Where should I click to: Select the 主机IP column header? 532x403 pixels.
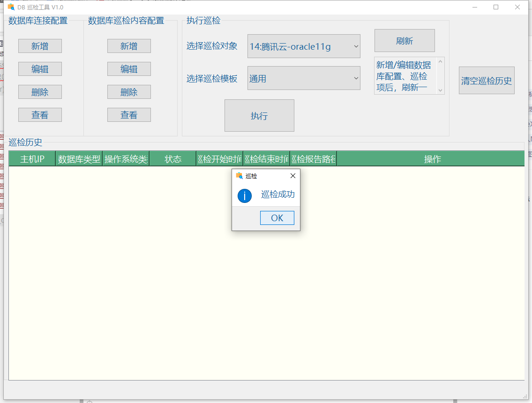click(31, 159)
